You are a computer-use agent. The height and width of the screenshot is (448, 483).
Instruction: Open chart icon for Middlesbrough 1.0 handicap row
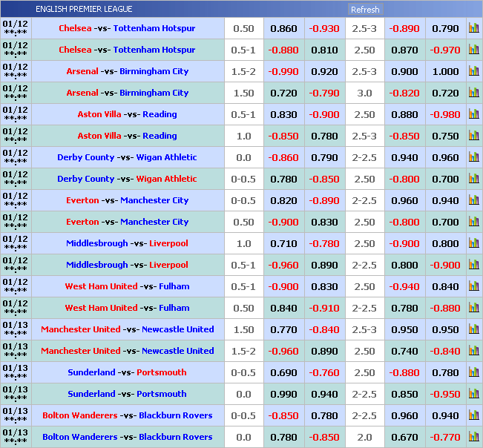click(473, 244)
